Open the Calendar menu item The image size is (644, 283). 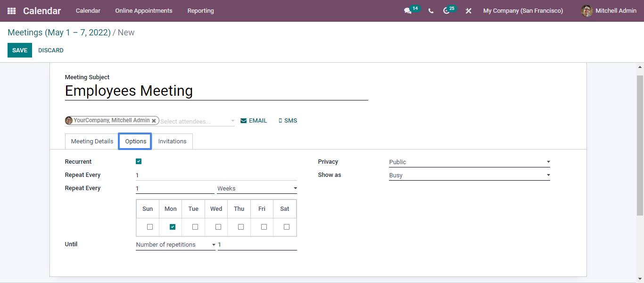[x=88, y=11]
